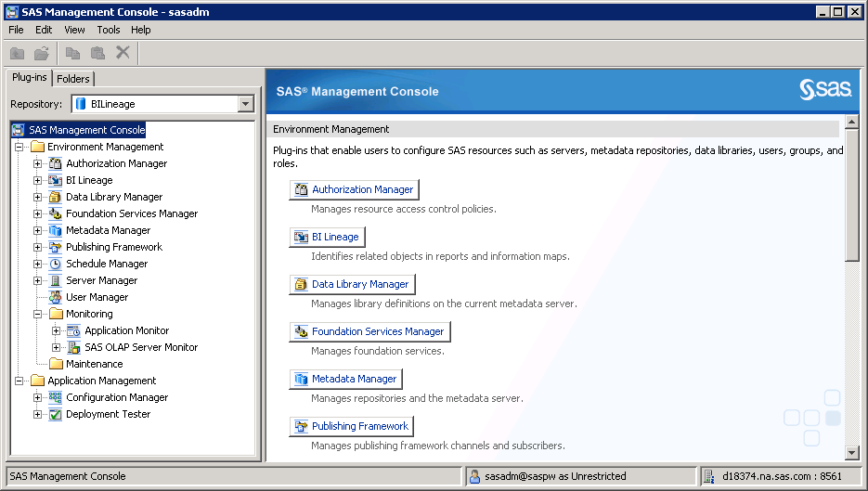Click the Open folder toolbar icon
The image size is (868, 491).
pos(42,53)
